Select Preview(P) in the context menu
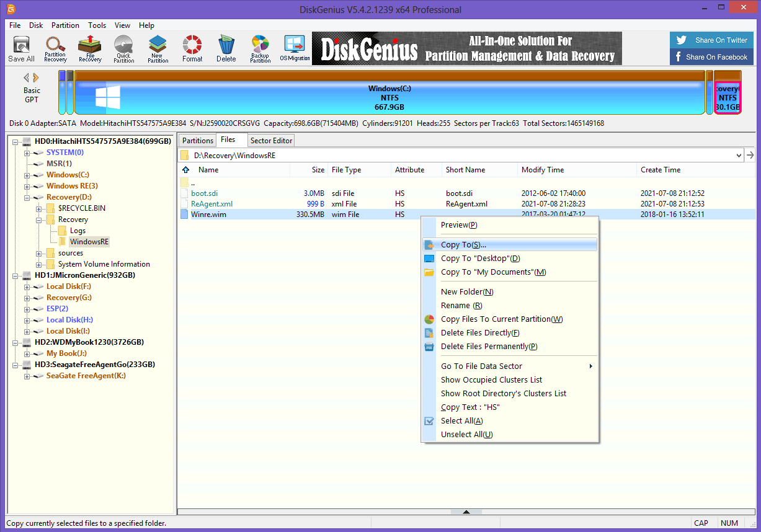This screenshot has width=761, height=532. coord(509,225)
